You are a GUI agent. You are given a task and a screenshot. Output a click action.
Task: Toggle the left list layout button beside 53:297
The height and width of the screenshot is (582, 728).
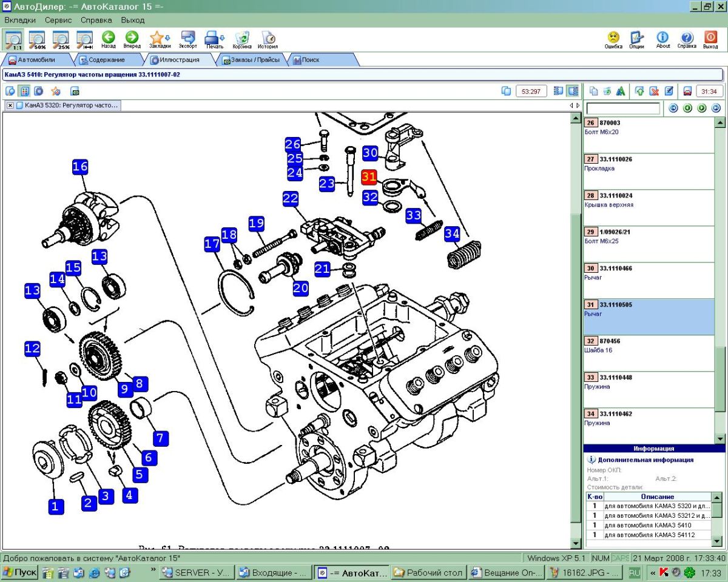pos(558,91)
